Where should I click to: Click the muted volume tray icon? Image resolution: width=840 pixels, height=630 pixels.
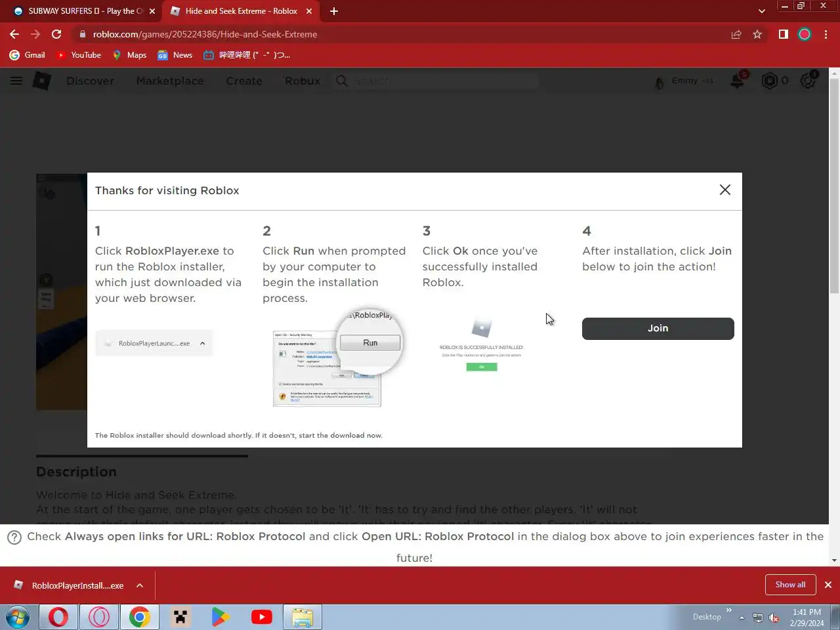[x=774, y=618]
